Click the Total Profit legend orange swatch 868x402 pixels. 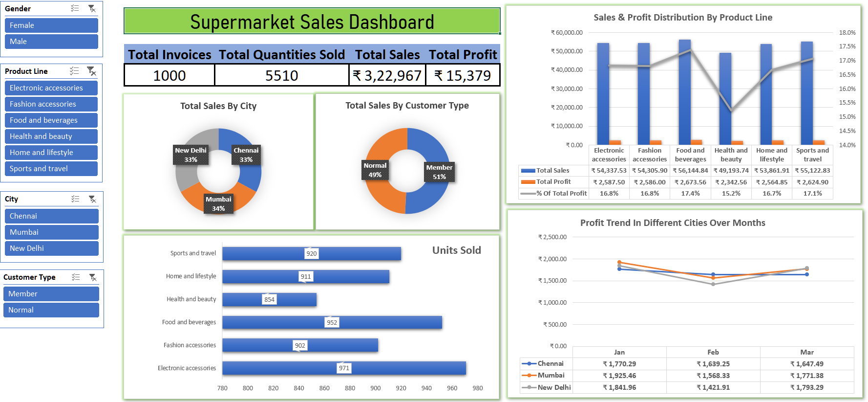[528, 182]
